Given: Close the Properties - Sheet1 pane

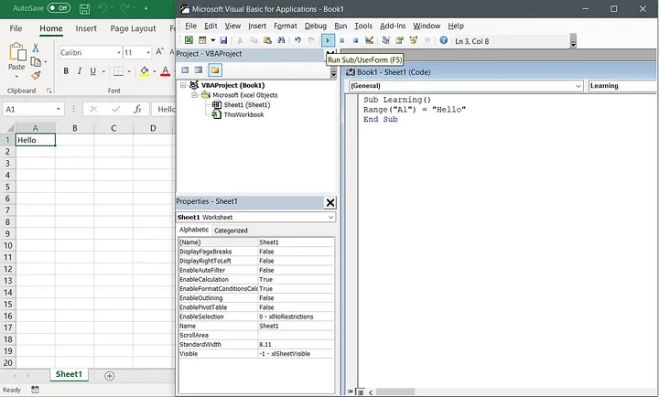Looking at the screenshot, I should pos(330,202).
